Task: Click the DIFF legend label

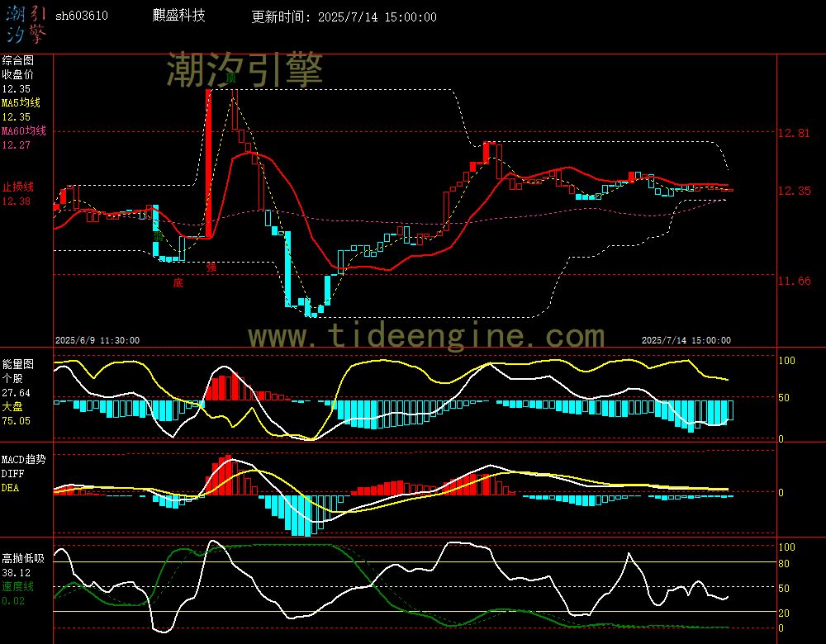Action: coord(12,474)
